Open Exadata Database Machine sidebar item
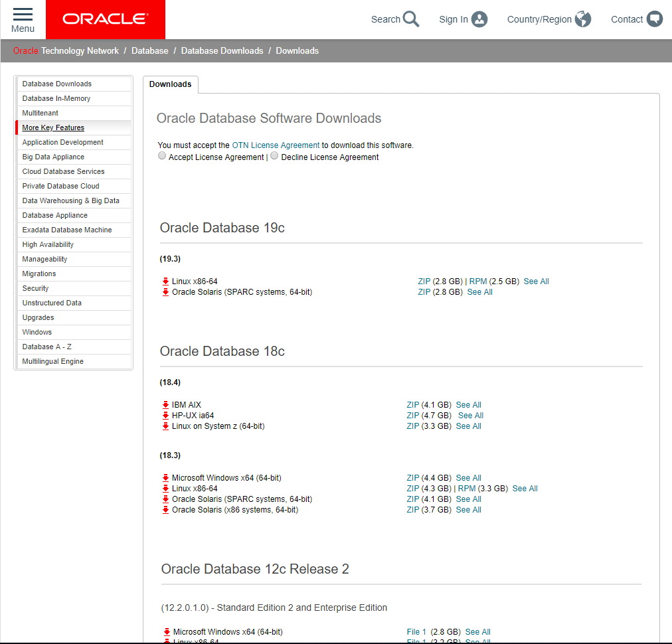The height and width of the screenshot is (644, 672). (x=74, y=230)
